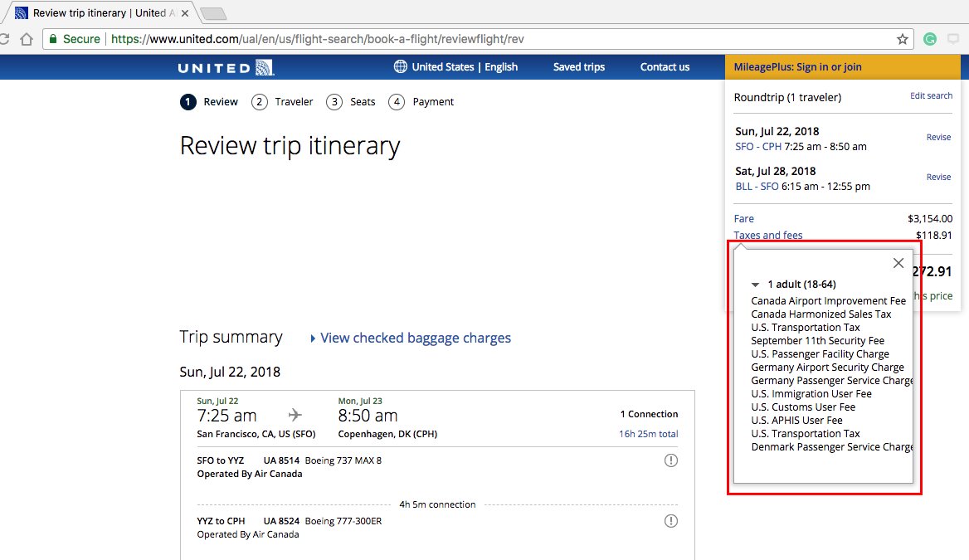Close the taxes and fees popup
The image size is (969, 560).
pos(898,262)
